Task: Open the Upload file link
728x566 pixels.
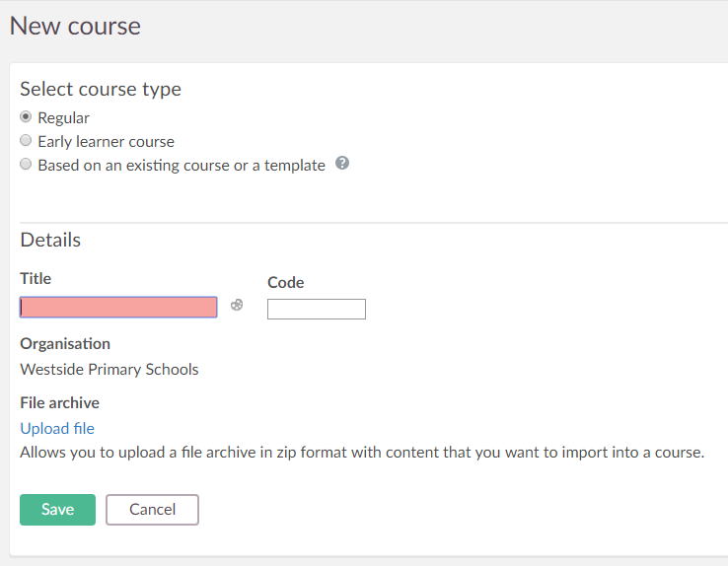Action: (x=57, y=428)
